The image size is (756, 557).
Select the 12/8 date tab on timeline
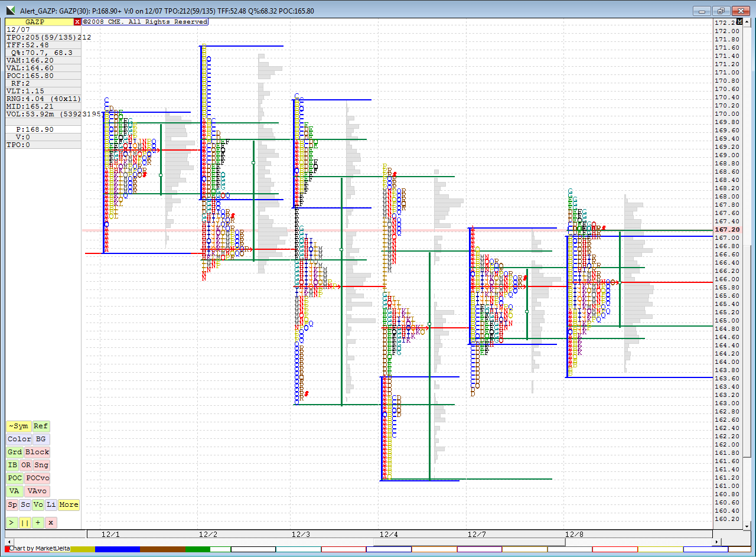coord(574,535)
